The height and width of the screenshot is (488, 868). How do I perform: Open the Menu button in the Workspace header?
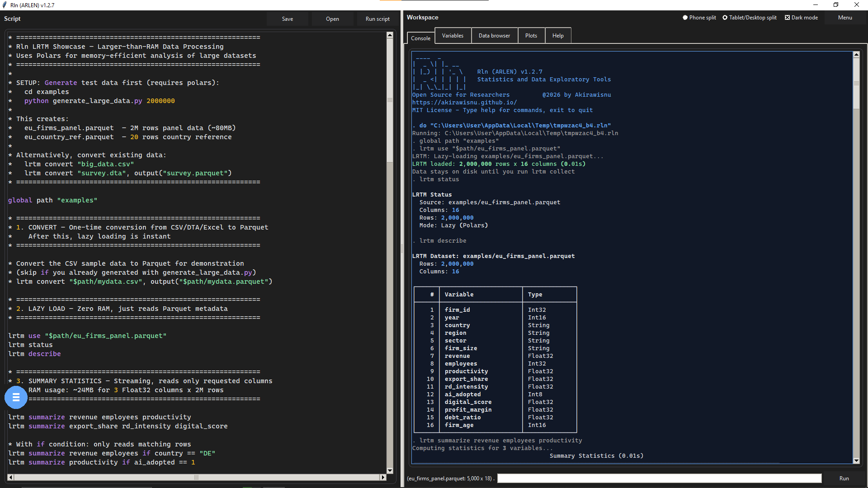845,18
